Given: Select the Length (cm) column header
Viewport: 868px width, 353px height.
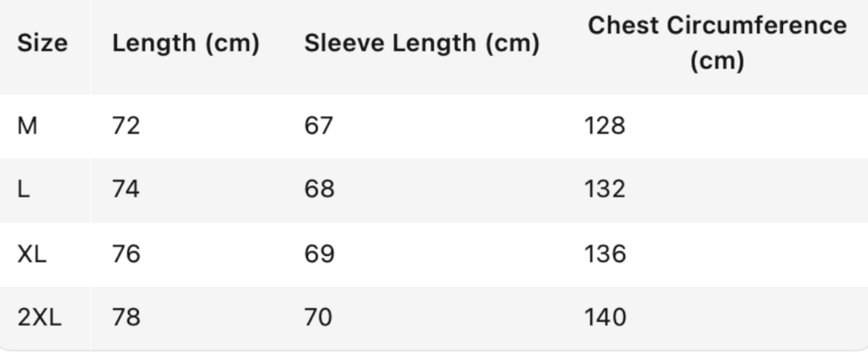Looking at the screenshot, I should pos(186,44).
